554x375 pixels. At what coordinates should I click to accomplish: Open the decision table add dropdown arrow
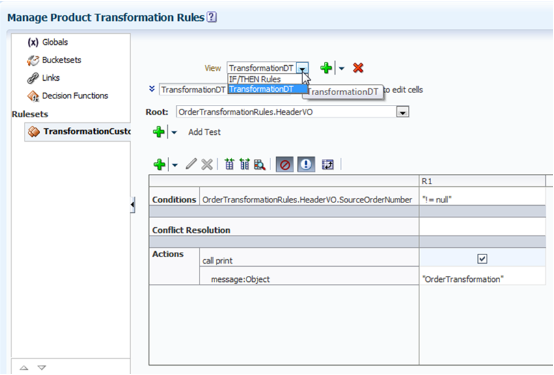tap(175, 165)
